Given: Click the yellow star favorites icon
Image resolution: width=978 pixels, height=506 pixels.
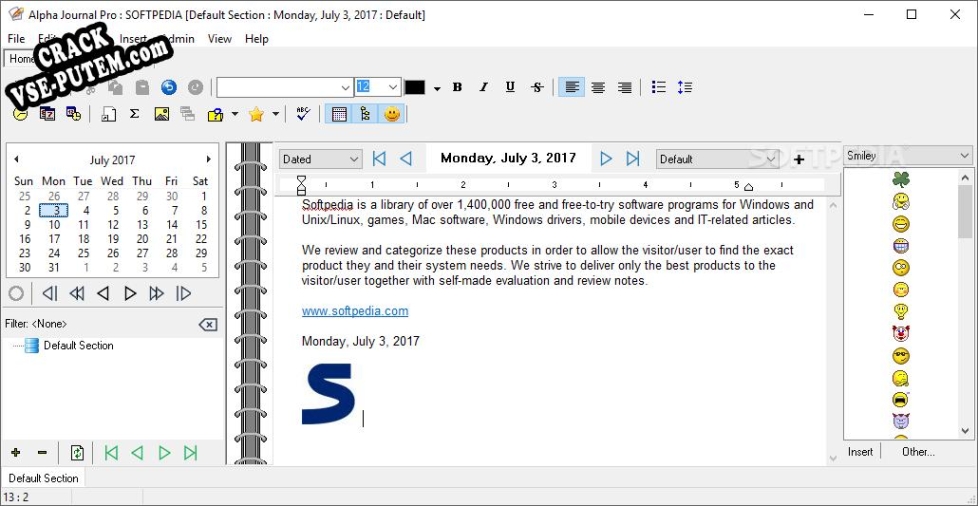Looking at the screenshot, I should pos(256,114).
